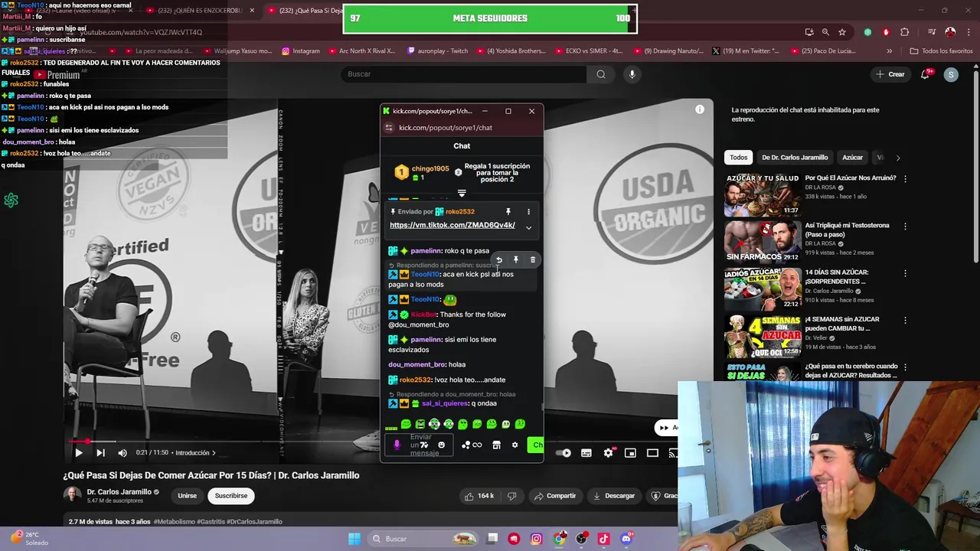Click the Suscribirse button

click(x=231, y=496)
